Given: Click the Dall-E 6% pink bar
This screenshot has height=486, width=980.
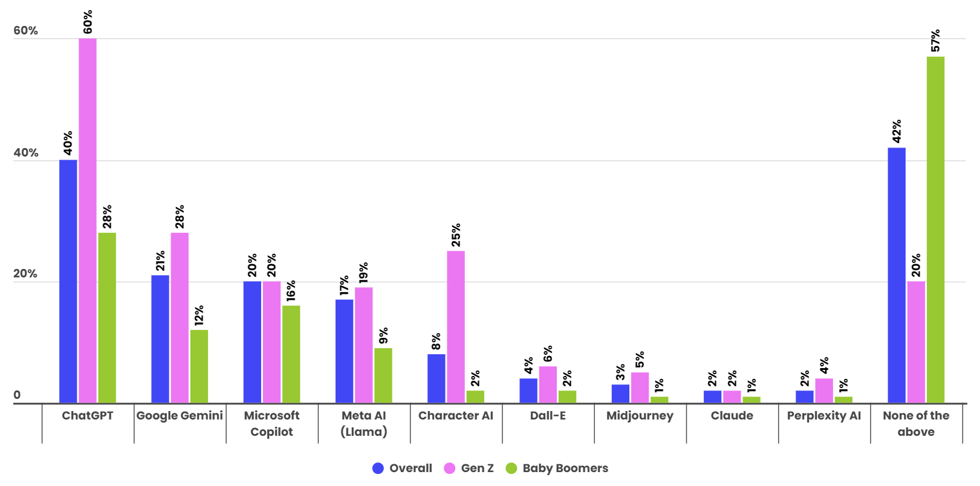Looking at the screenshot, I should (548, 384).
